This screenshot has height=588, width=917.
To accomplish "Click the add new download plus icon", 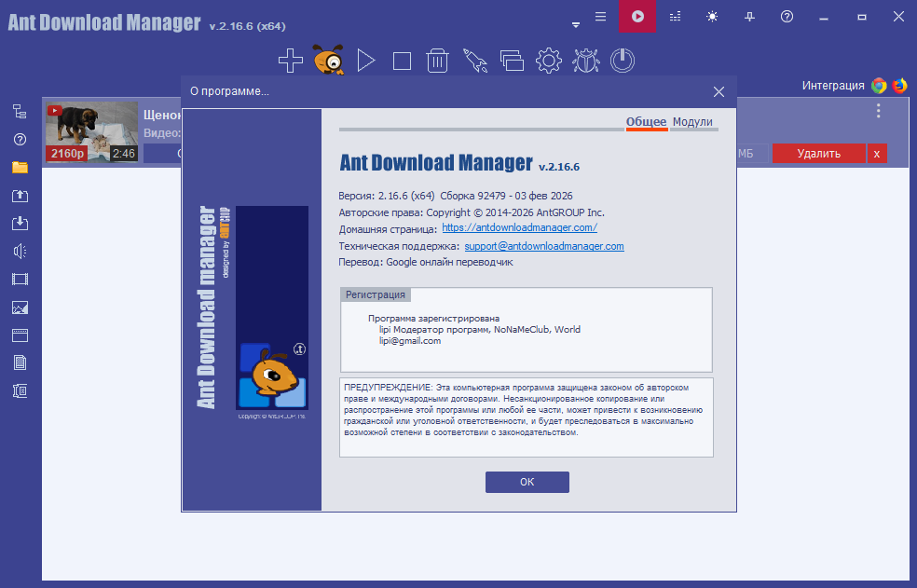I will (x=291, y=62).
